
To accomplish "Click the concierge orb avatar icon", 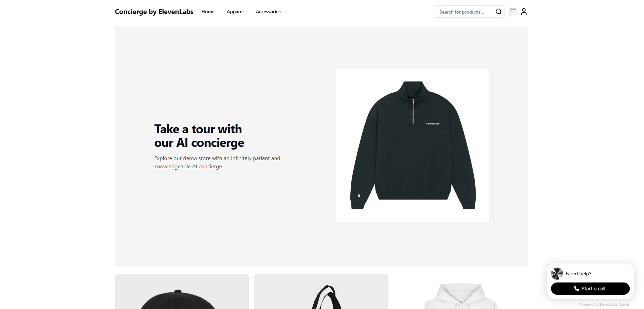I will [x=557, y=274].
